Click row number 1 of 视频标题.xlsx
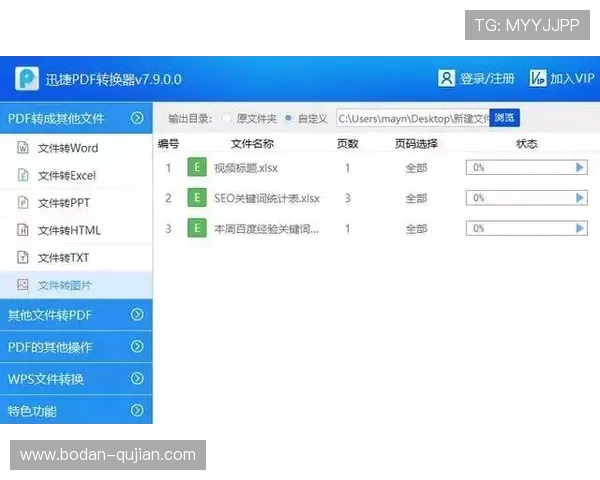600x480 pixels. pyautogui.click(x=168, y=168)
